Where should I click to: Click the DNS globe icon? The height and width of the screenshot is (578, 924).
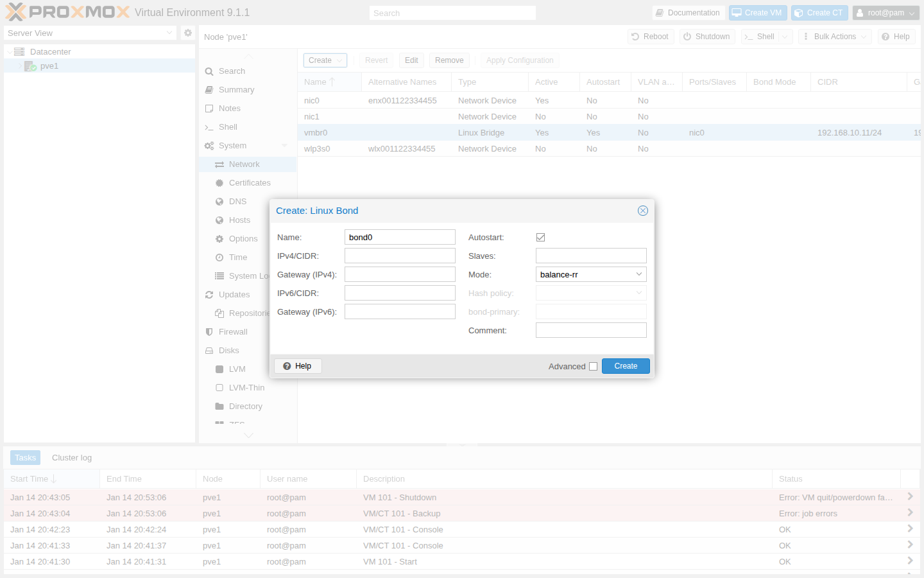[x=219, y=202]
